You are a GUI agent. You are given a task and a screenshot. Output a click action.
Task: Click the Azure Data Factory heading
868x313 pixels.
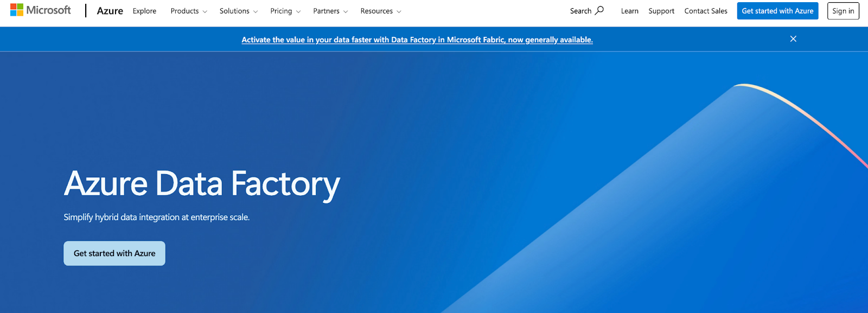coord(202,184)
